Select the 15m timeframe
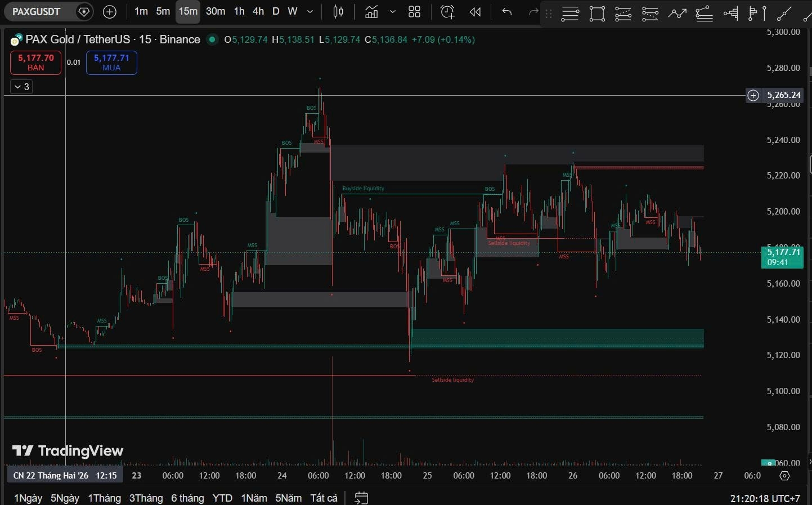Viewport: 812px width, 505px height. point(188,11)
